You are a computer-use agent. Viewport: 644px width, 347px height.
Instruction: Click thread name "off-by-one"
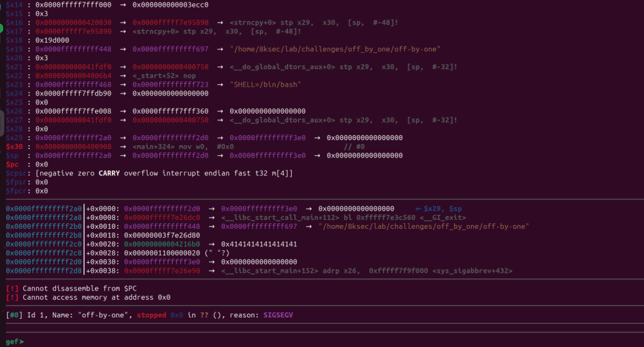point(103,315)
